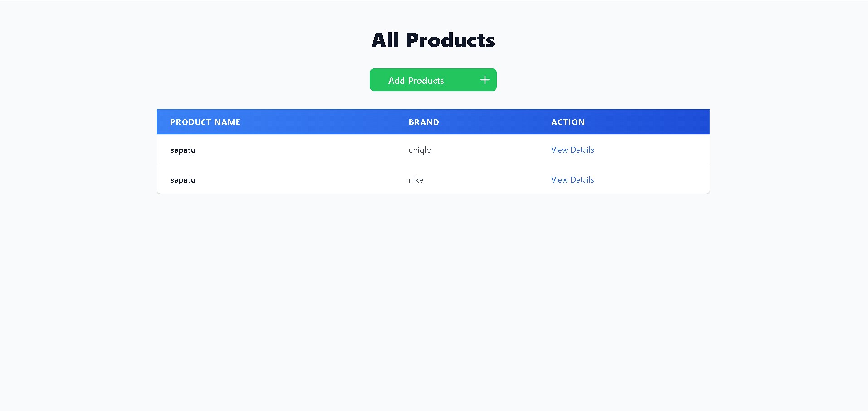The width and height of the screenshot is (868, 411).
Task: Select the first table row
Action: coord(317,150)
